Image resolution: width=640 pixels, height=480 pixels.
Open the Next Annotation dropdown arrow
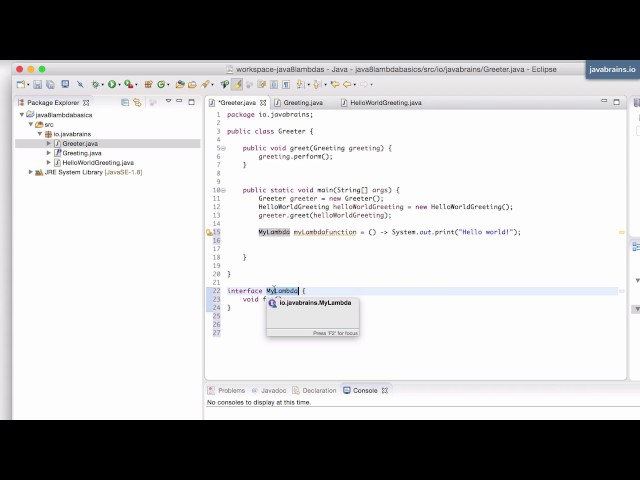308,85
